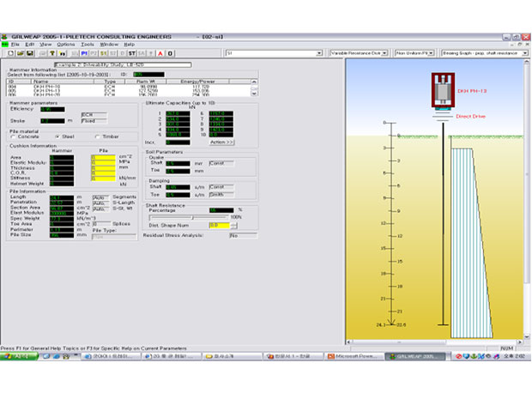This screenshot has width=532, height=393.
Task: Switch to Microsoft PowerPoint in the taskbar
Action: 354,356
